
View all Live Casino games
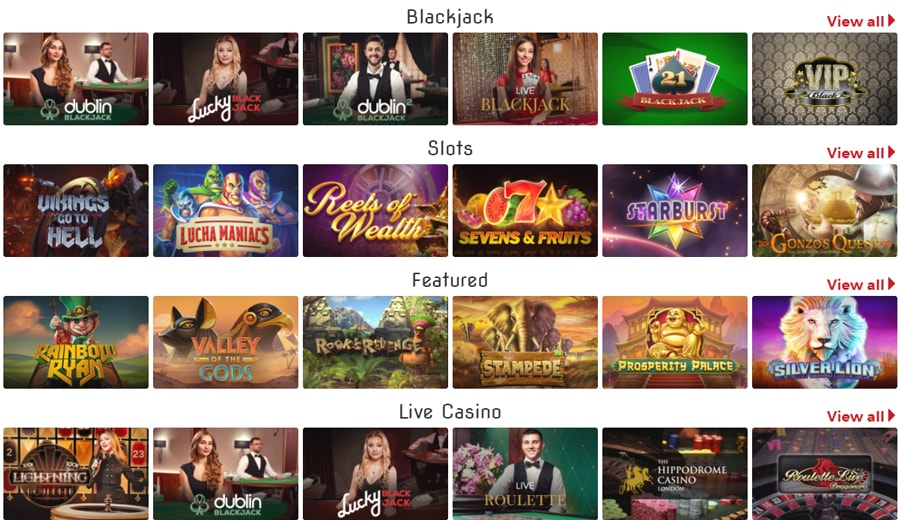(x=860, y=416)
